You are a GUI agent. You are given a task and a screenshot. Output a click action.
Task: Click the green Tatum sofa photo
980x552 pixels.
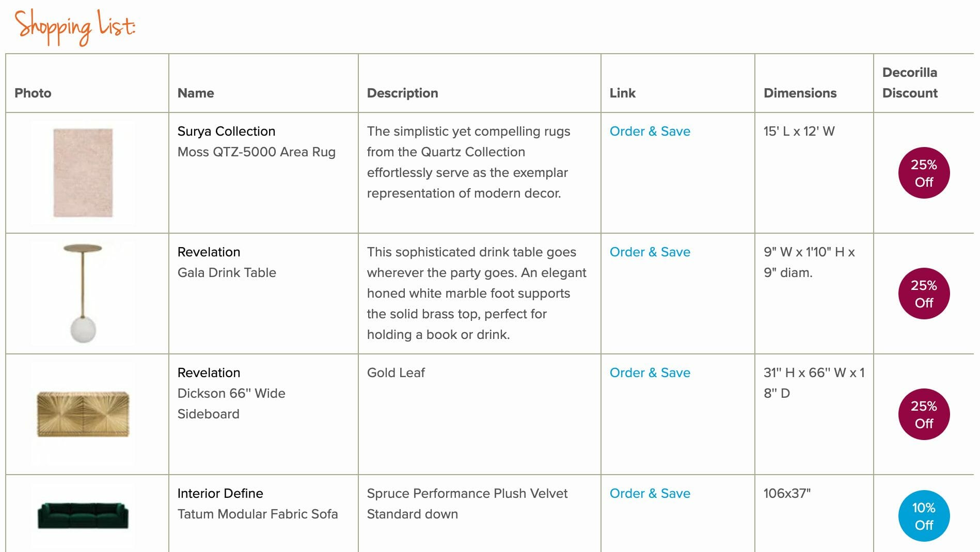point(83,515)
